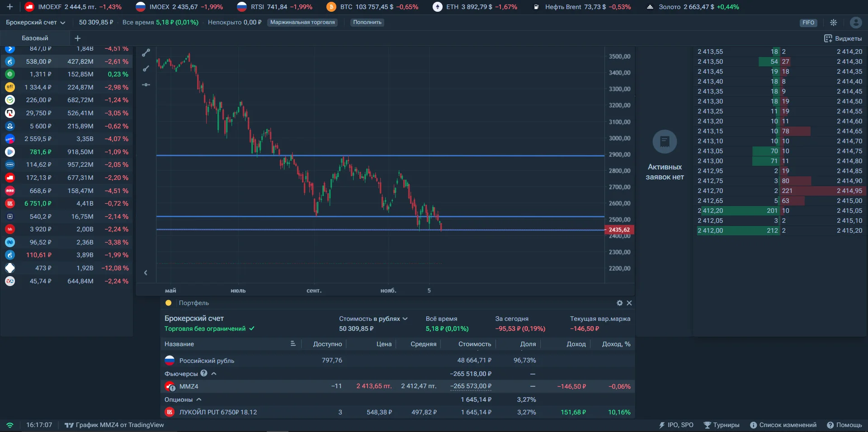Click the snowflake theme icon

point(834,23)
